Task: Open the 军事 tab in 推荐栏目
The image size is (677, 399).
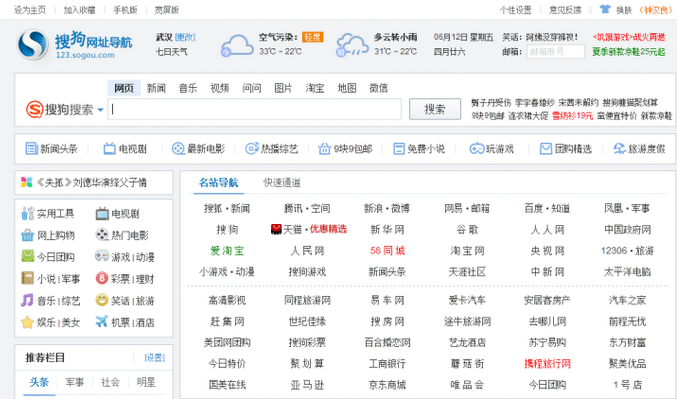Action: click(x=74, y=382)
